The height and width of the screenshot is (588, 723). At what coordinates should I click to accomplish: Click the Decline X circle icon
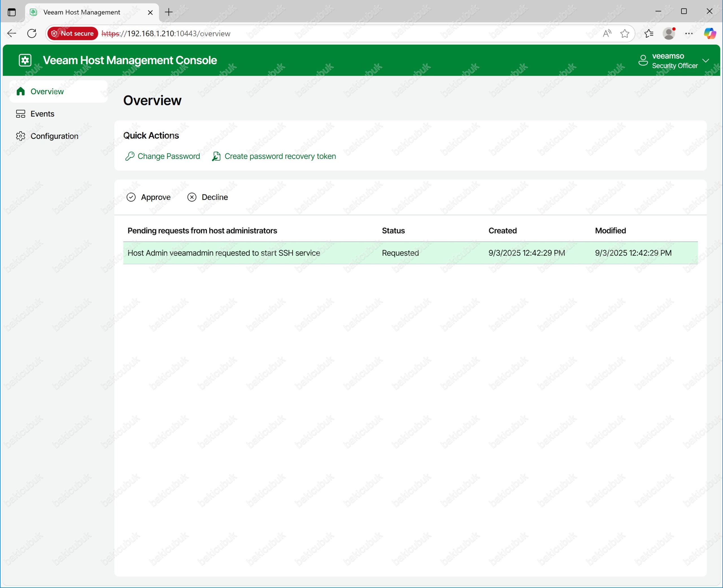coord(192,197)
